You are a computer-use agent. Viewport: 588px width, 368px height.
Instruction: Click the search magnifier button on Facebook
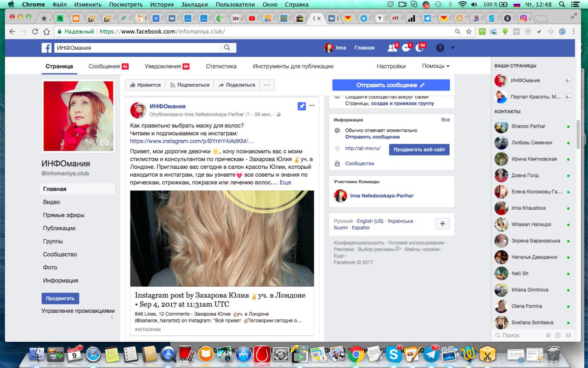[x=227, y=48]
